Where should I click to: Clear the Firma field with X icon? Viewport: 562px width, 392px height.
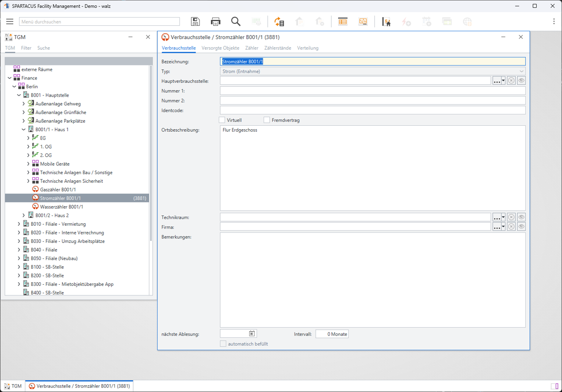(x=511, y=227)
